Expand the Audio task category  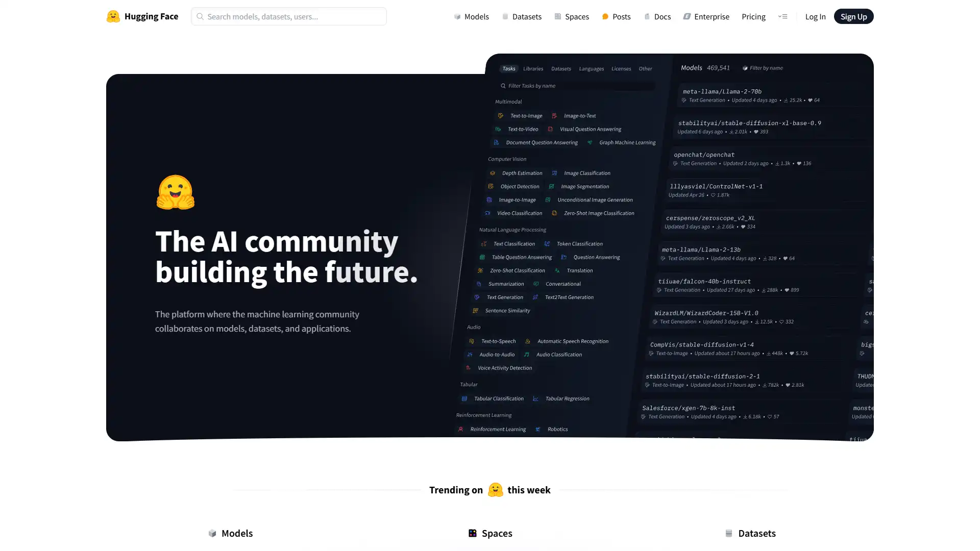pyautogui.click(x=473, y=327)
